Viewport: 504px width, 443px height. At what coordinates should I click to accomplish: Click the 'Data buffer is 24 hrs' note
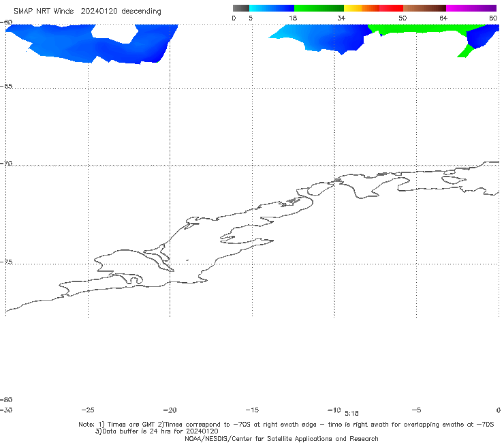pyautogui.click(x=157, y=431)
